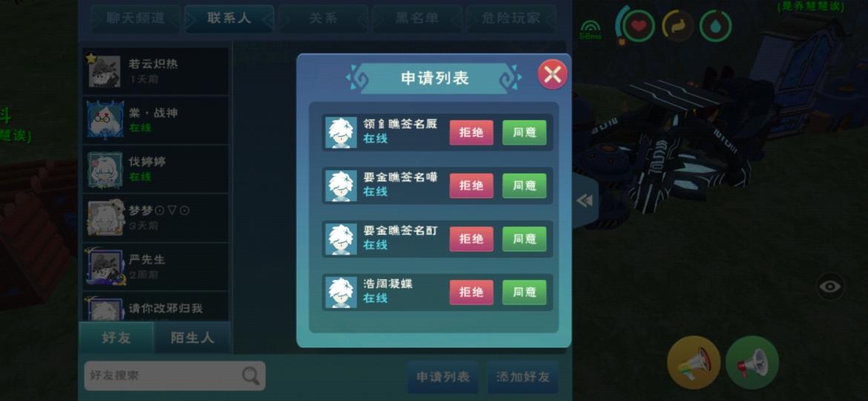Image resolution: width=868 pixels, height=401 pixels.
Task: Toggle the eye visibility button
Action: (x=830, y=287)
